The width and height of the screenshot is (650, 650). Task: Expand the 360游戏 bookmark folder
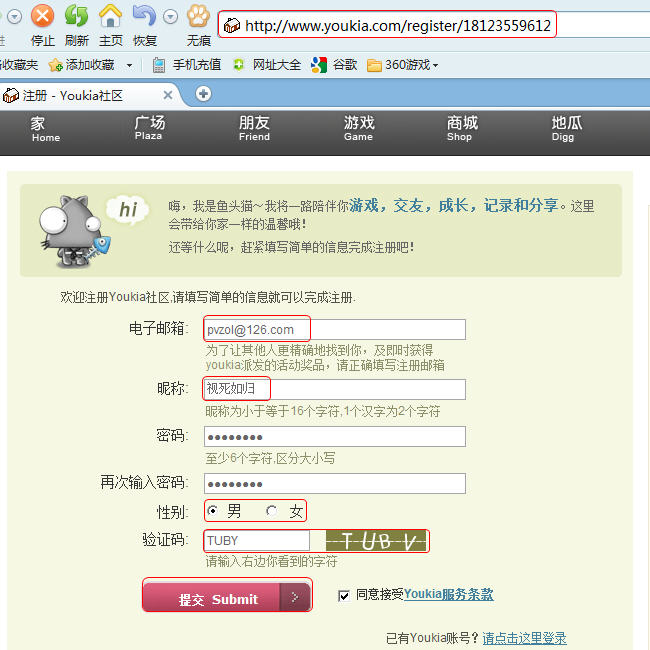click(402, 65)
